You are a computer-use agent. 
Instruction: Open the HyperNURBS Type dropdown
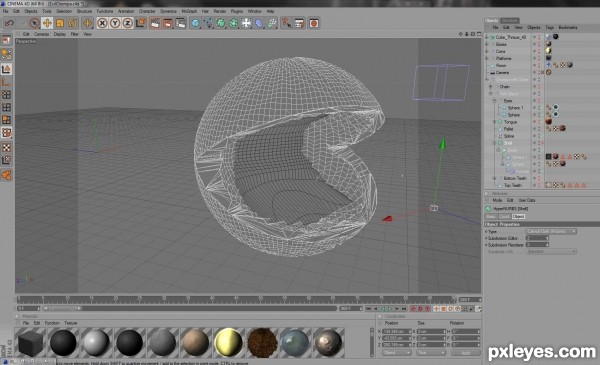pos(551,231)
